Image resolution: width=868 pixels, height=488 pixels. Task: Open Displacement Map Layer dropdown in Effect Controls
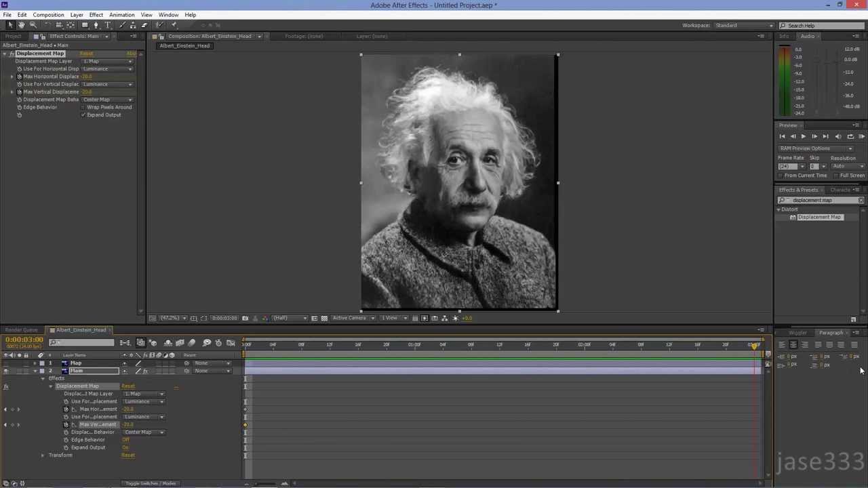click(107, 61)
